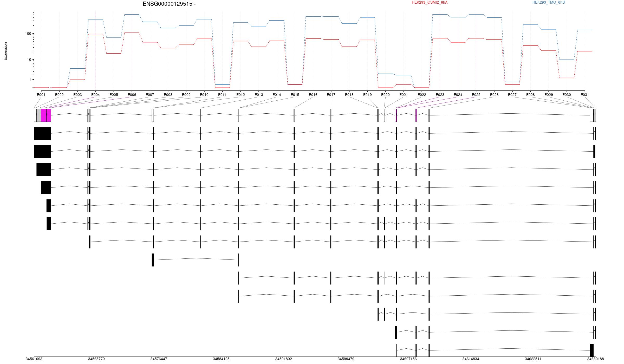Select exon label E011
Screen dimensions: 624x364
point(222,95)
